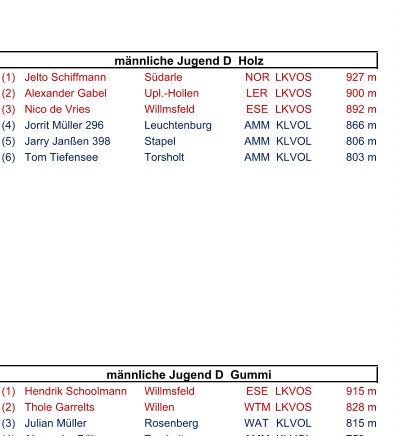Click the männliche Jugend D Holz header

pos(189,61)
